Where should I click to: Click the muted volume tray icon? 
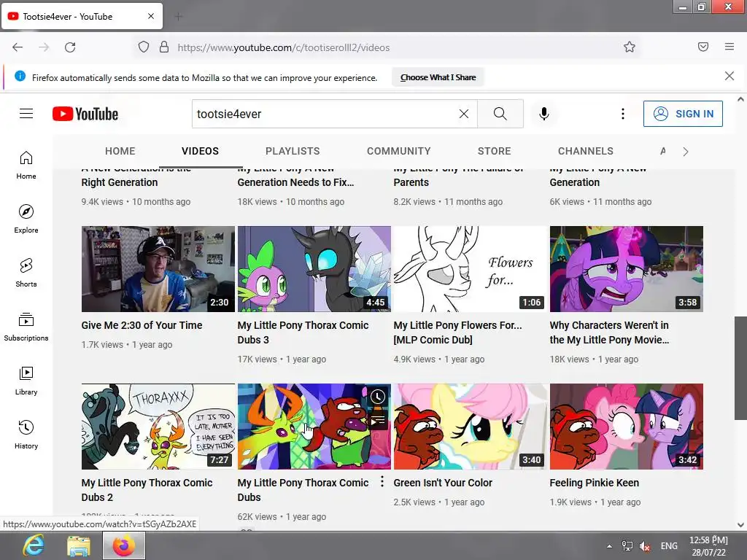(645, 546)
